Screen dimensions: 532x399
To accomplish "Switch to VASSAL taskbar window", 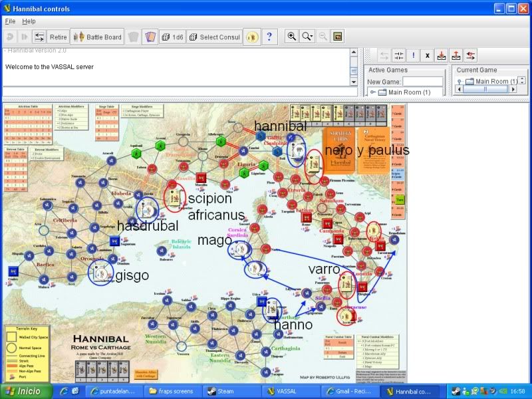I will pos(290,391).
